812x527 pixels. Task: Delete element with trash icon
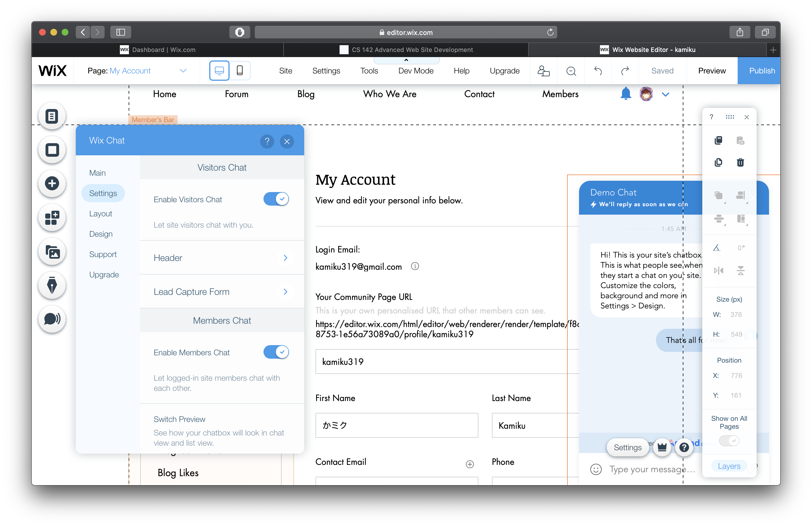point(740,162)
